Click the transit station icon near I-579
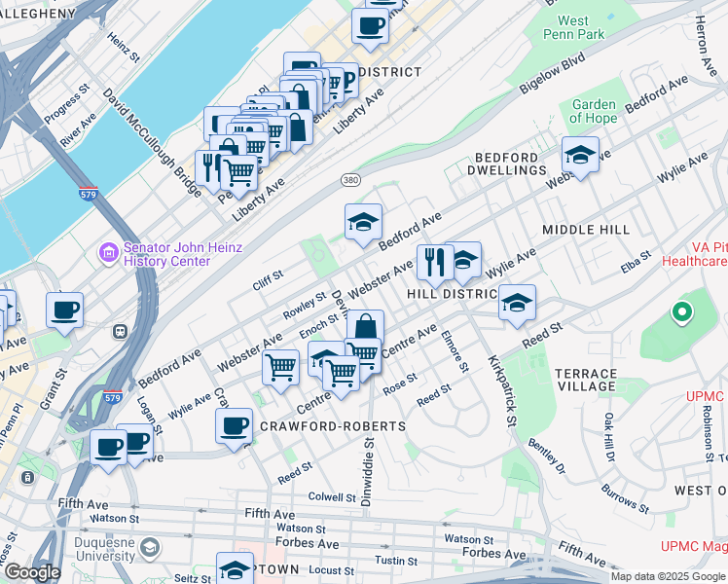728x584 pixels. 121,332
